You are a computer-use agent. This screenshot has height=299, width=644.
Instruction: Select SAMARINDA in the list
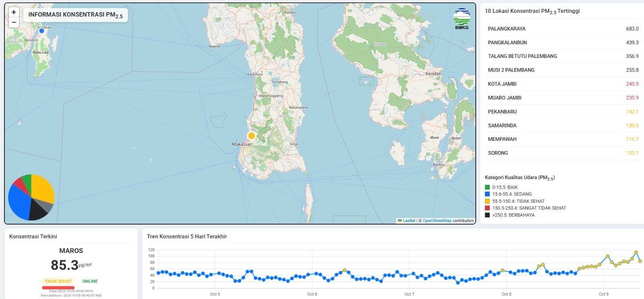pyautogui.click(x=563, y=126)
